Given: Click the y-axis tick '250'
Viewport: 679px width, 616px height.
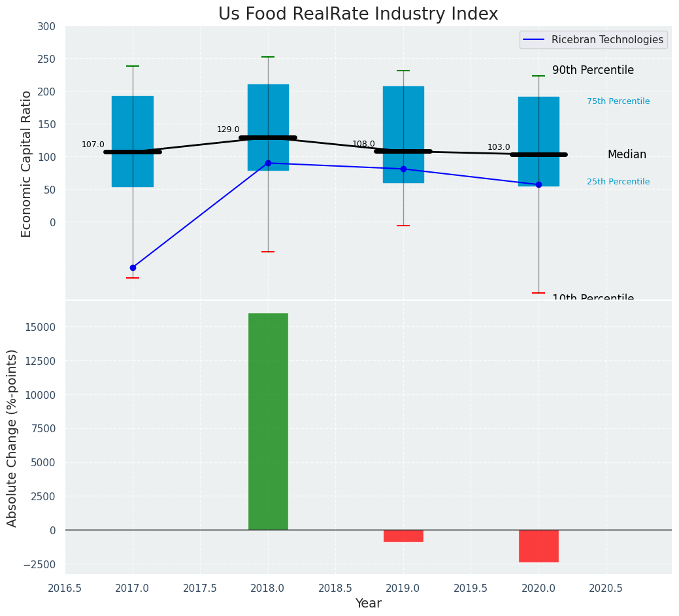Looking at the screenshot, I should 47,60.
